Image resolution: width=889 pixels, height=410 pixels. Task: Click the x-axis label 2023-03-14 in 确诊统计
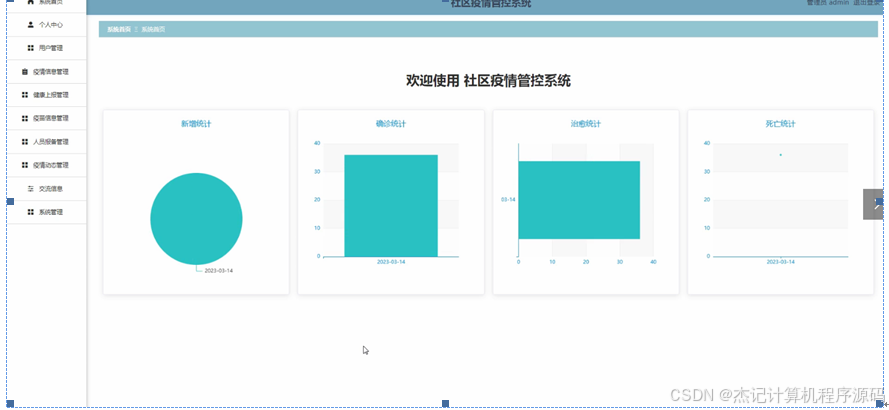tap(391, 262)
